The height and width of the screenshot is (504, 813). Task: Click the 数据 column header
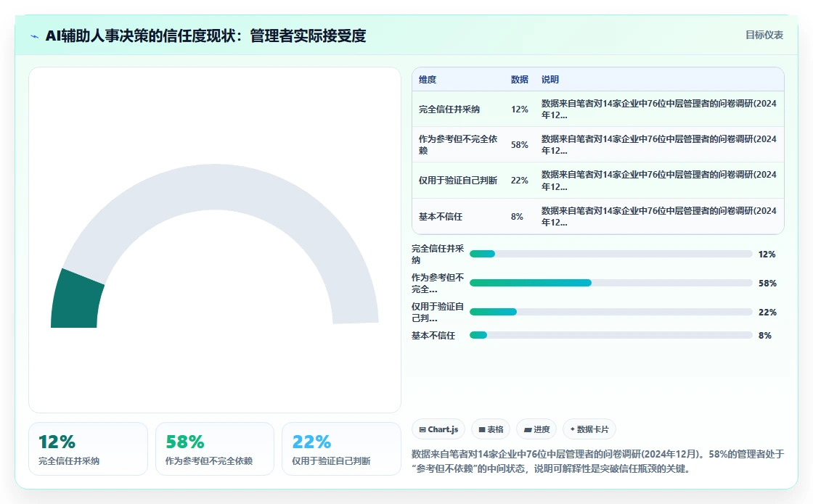(x=519, y=79)
